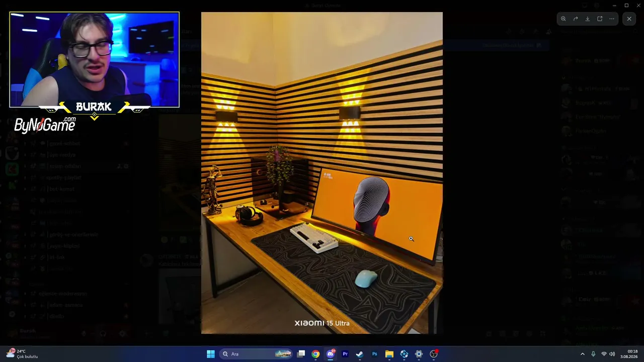This screenshot has height=362, width=644.
Task: Download the image with the save icon
Action: click(588, 19)
